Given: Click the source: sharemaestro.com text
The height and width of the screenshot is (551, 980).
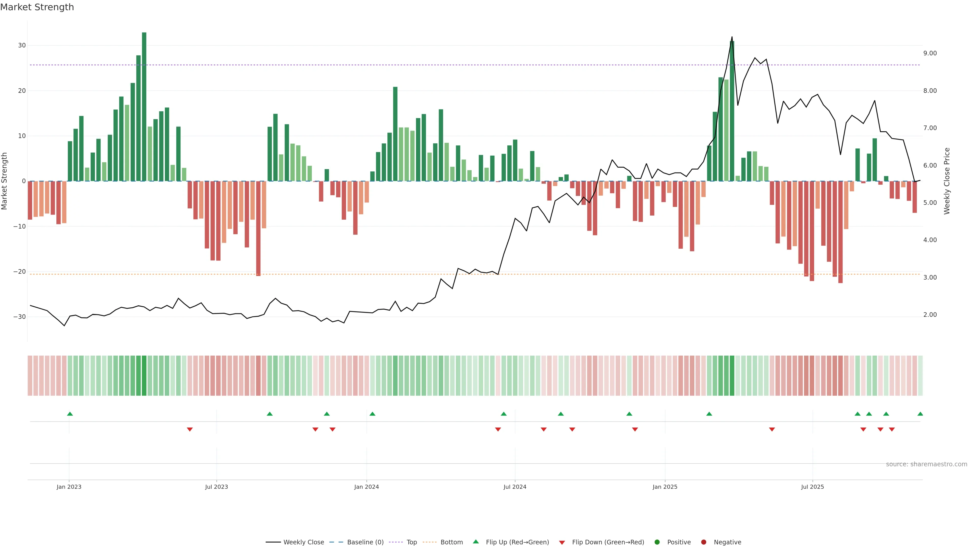Looking at the screenshot, I should pos(926,464).
